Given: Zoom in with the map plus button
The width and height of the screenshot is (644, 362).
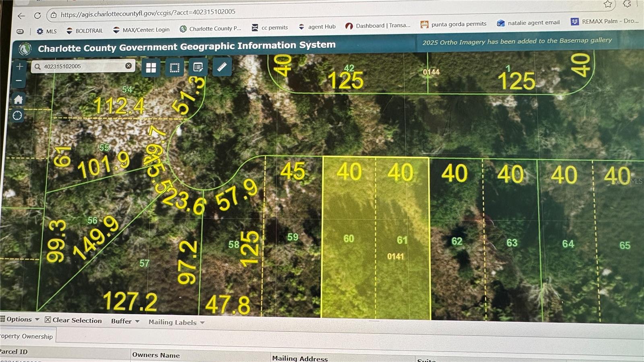Looking at the screenshot, I should point(19,66).
